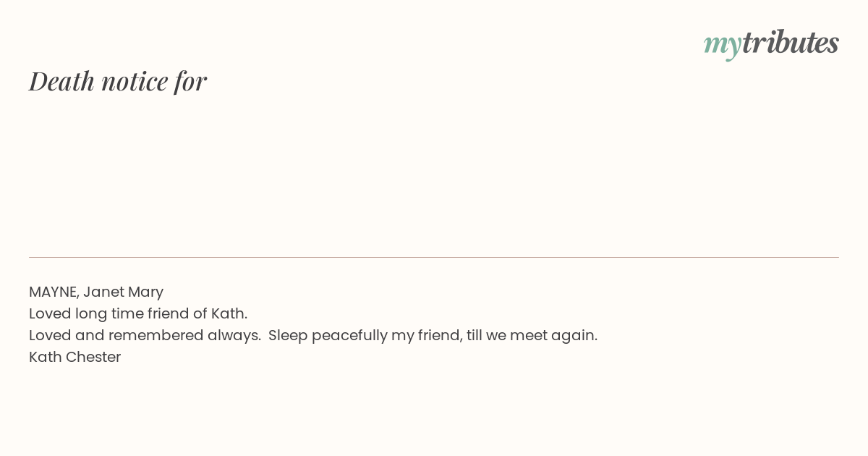Click "Kath." ending the second line
Viewport: 868px width, 456px height.
[x=229, y=313]
